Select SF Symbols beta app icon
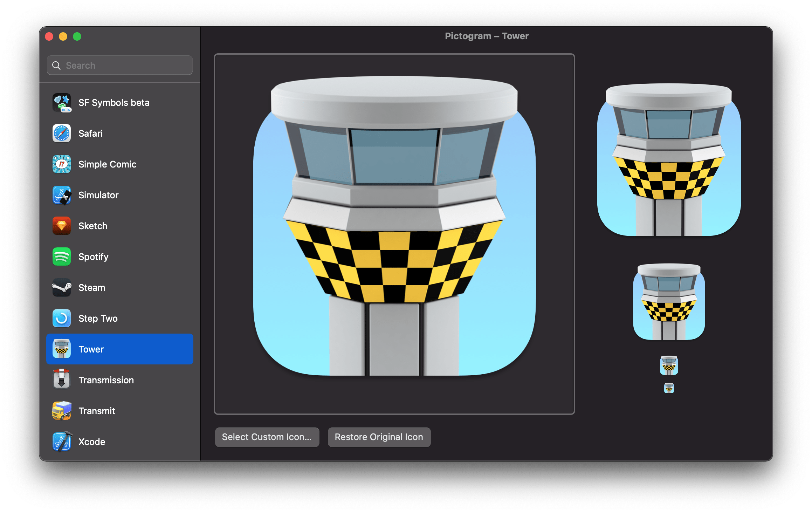 click(x=62, y=103)
